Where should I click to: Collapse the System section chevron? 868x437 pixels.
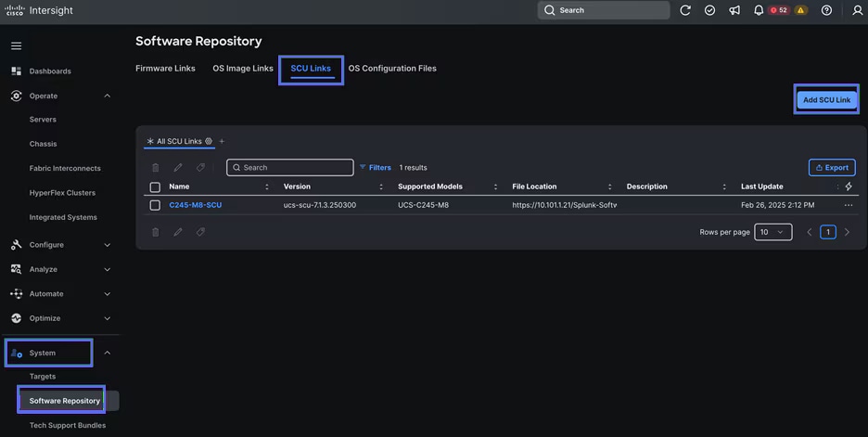pos(108,353)
